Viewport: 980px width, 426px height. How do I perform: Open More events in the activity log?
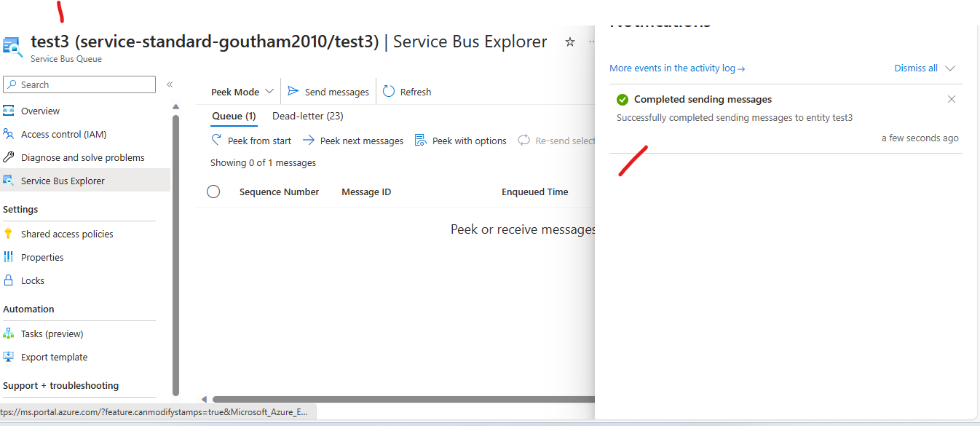[676, 68]
